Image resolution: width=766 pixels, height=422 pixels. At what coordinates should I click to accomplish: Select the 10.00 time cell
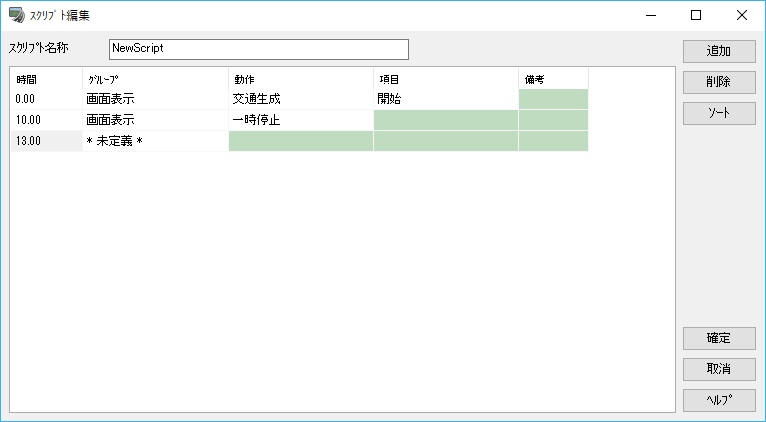(46, 120)
